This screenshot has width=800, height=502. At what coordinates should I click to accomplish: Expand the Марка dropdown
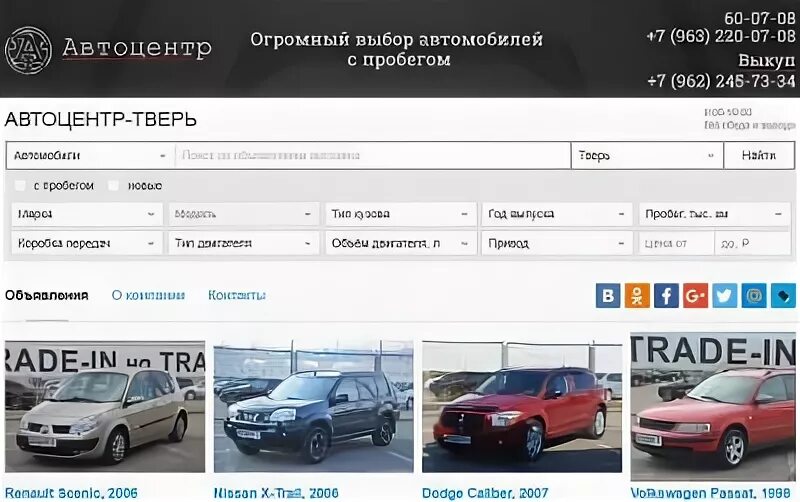tap(87, 214)
